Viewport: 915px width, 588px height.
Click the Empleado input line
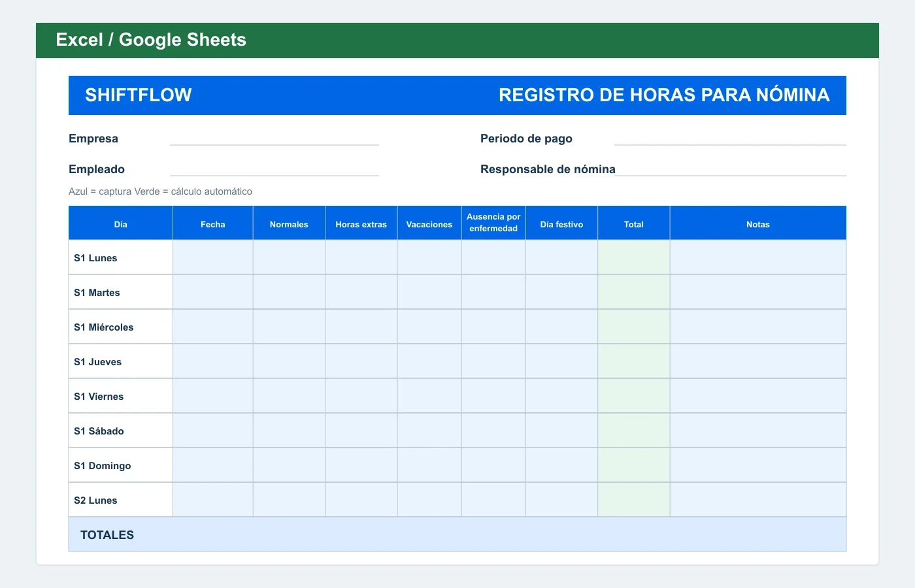[274, 169]
